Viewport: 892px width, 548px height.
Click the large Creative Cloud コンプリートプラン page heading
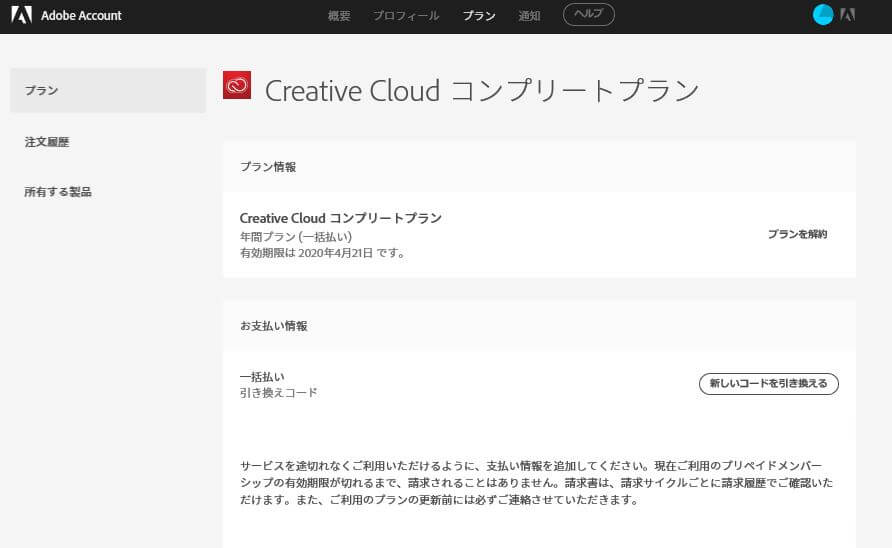pyautogui.click(x=481, y=91)
